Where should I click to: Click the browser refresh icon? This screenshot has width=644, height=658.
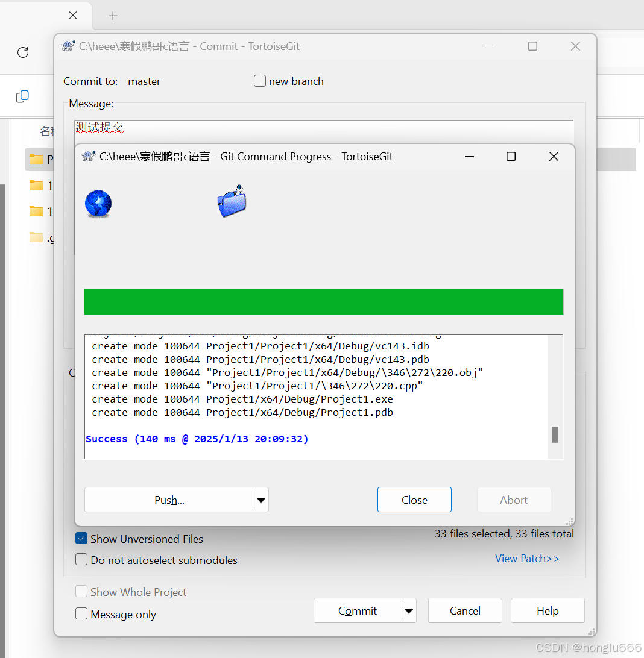click(x=23, y=52)
